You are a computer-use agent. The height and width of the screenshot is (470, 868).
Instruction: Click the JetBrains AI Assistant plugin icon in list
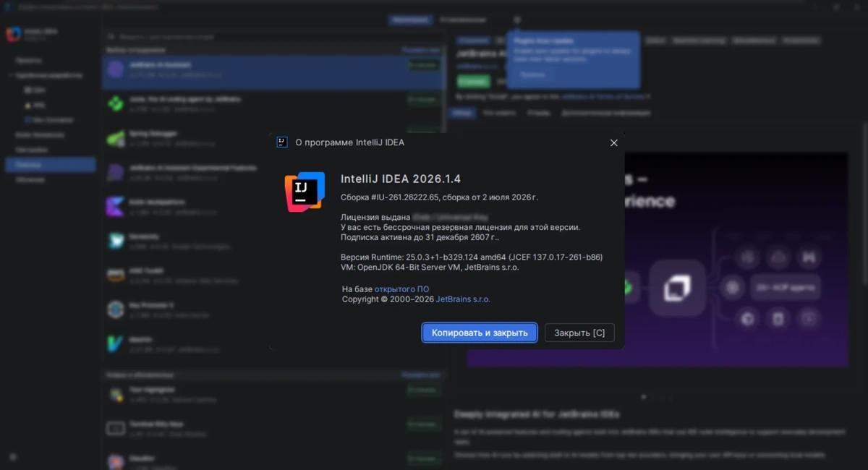115,69
